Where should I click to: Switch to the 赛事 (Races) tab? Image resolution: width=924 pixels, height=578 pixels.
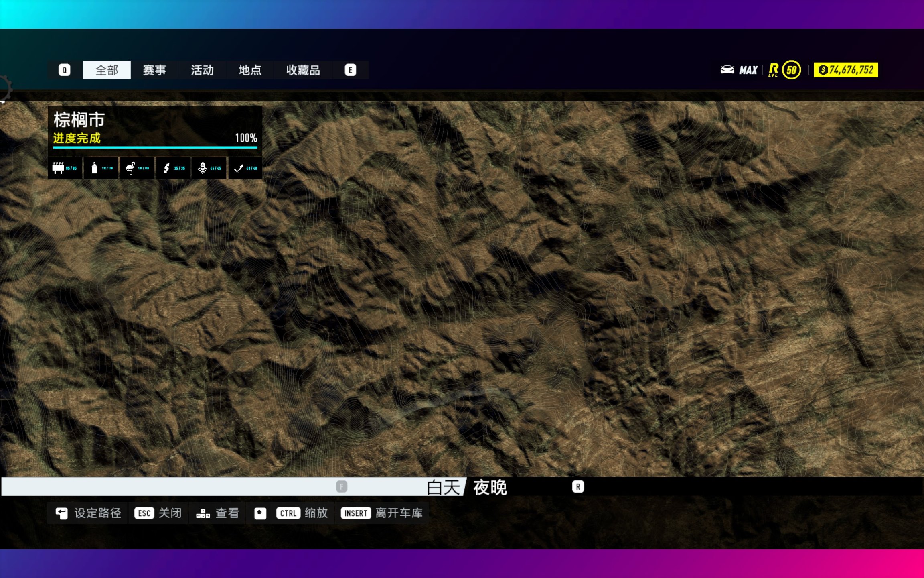[154, 70]
